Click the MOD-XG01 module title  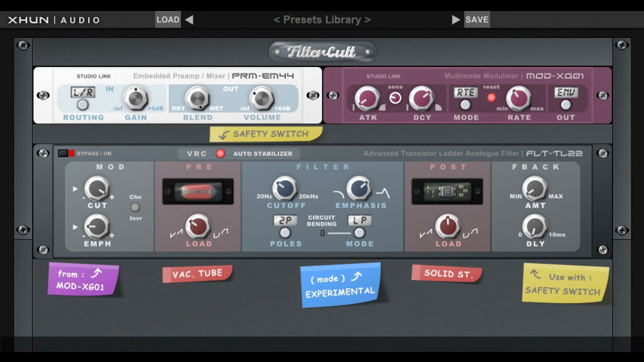pos(555,76)
